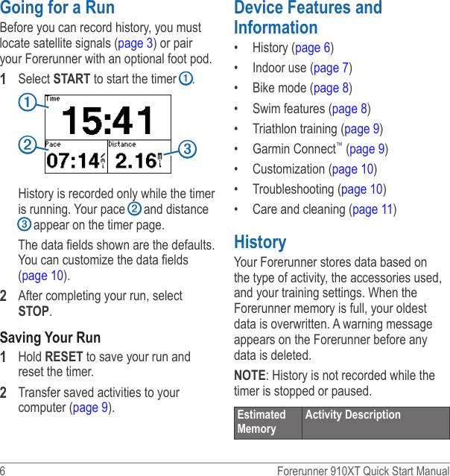
Task: Click the 2.16 Distance field in device screen
Action: tap(139, 156)
